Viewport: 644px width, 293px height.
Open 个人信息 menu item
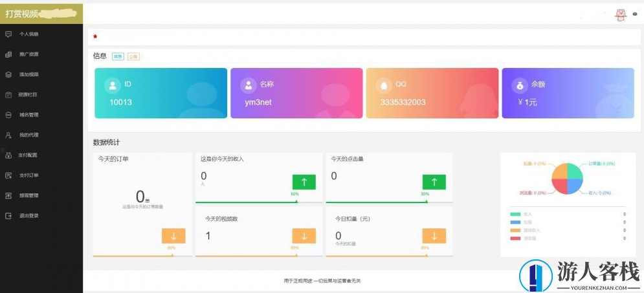(41, 34)
